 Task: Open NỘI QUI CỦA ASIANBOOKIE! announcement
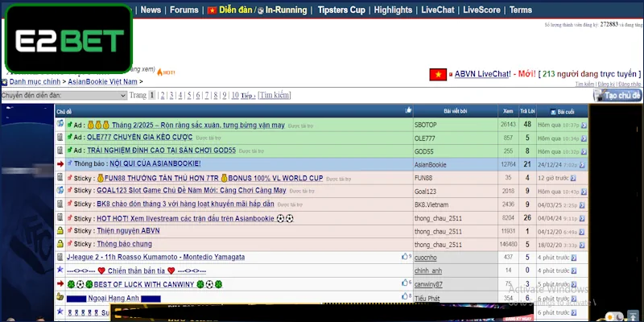pos(155,163)
